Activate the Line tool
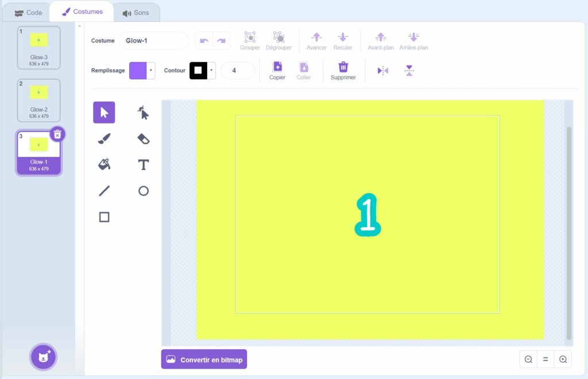This screenshot has height=379, width=588. click(104, 191)
